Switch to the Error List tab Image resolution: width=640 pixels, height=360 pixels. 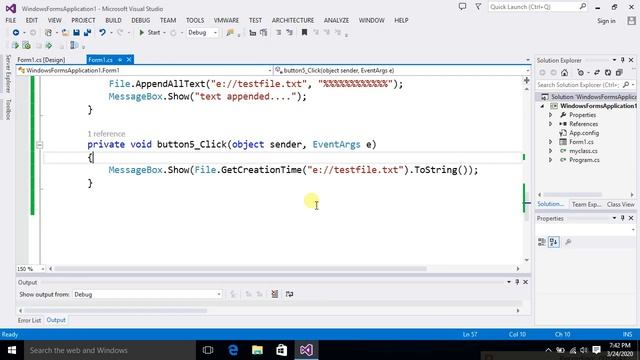coord(29,320)
